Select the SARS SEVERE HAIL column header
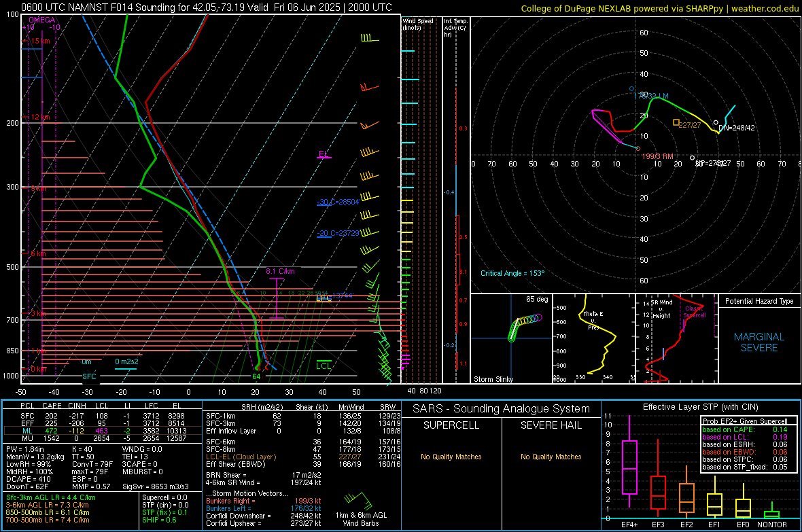 pyautogui.click(x=551, y=425)
